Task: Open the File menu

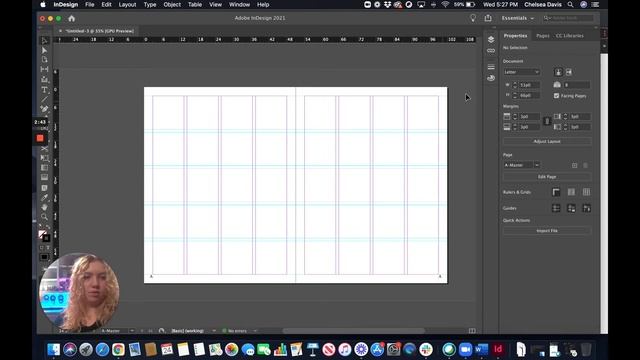Action: pyautogui.click(x=89, y=4)
